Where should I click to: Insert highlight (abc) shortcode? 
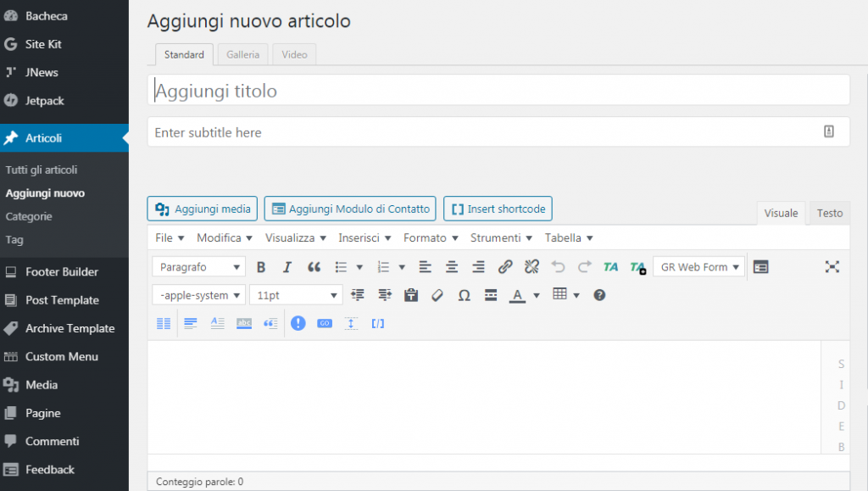pos(244,323)
